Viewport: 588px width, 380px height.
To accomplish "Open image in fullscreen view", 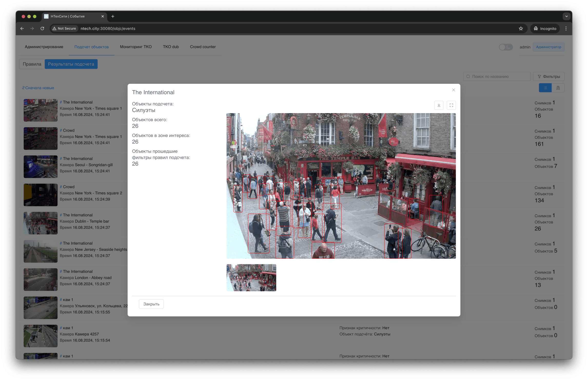I will point(451,105).
